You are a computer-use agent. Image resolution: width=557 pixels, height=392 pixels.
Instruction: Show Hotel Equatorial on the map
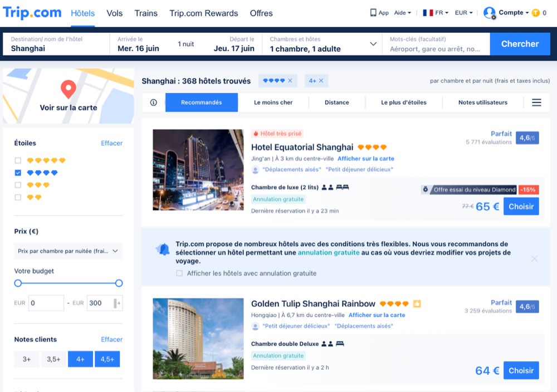pyautogui.click(x=366, y=159)
